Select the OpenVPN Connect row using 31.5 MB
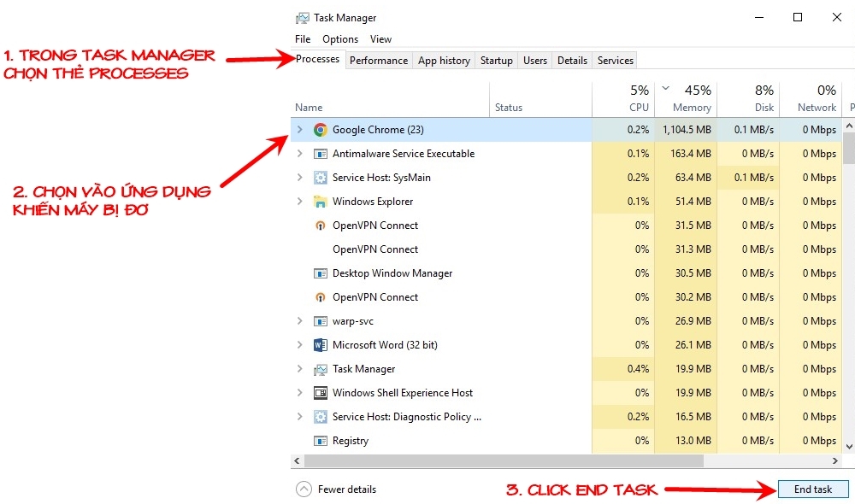This screenshot has width=855, height=504. [x=567, y=226]
